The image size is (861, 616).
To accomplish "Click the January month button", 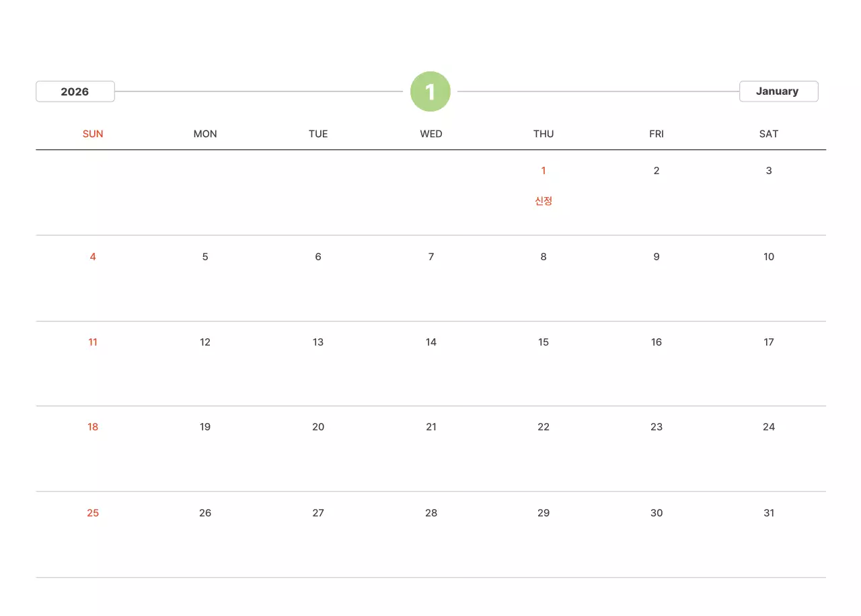I will coord(778,91).
